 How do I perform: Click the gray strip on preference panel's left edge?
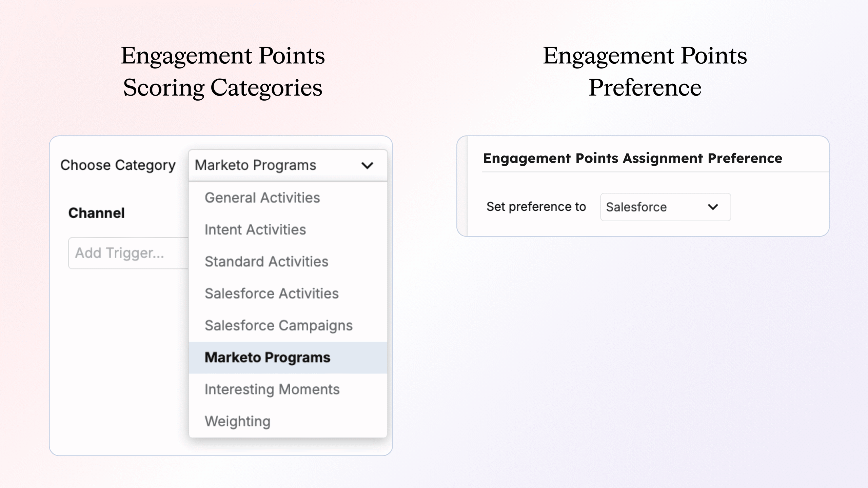[463, 186]
